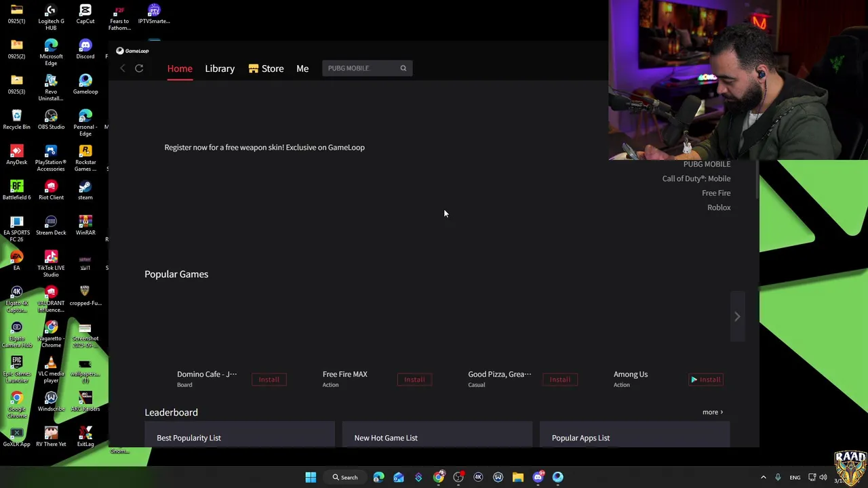Open Popular Apps List card

tap(635, 435)
